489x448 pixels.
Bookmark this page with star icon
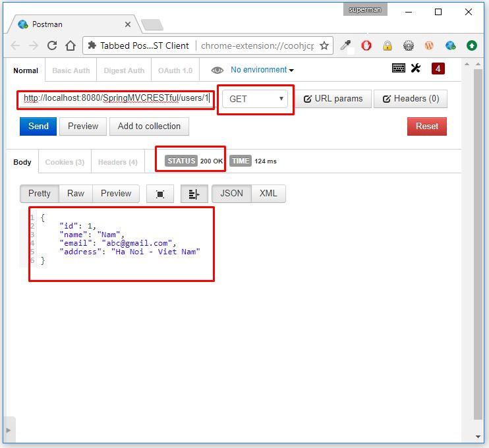coord(324,46)
